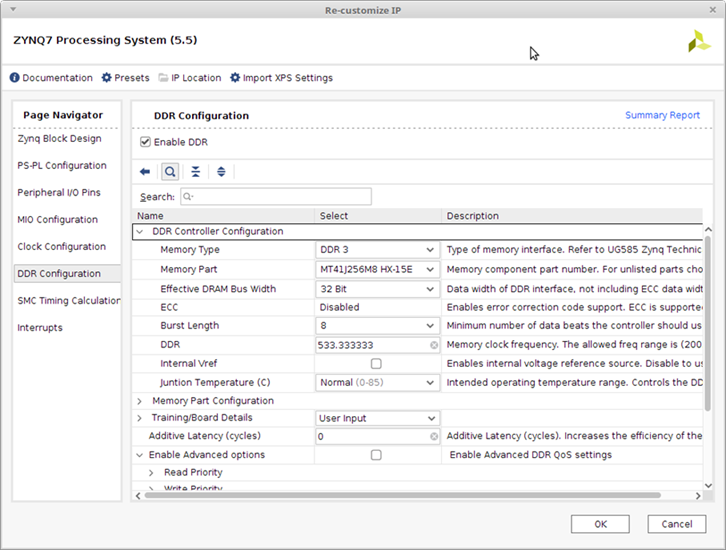Open the Effective DRAM Bus Width dropdown

pos(377,290)
